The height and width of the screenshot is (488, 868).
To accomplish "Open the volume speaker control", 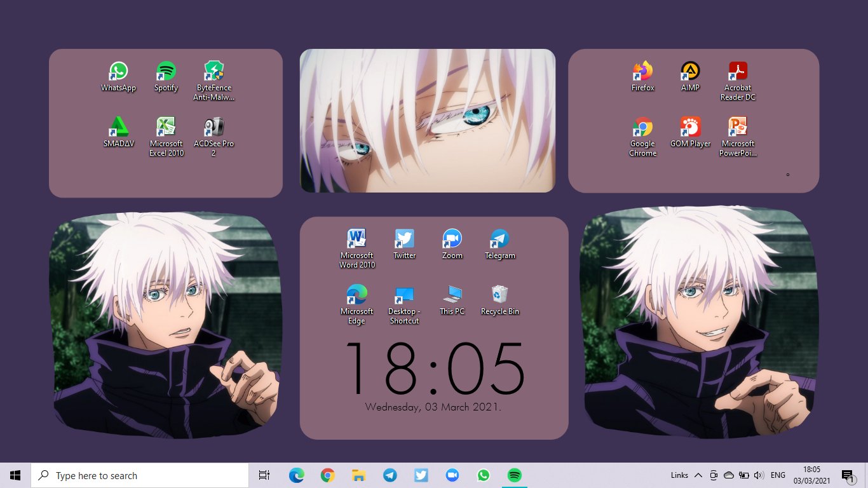I will pyautogui.click(x=759, y=475).
